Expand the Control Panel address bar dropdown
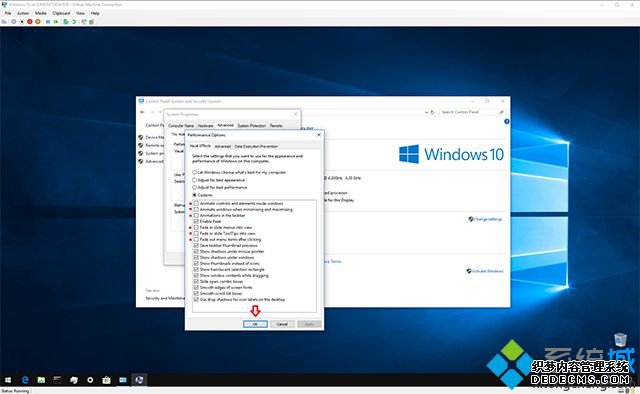 pos(427,112)
